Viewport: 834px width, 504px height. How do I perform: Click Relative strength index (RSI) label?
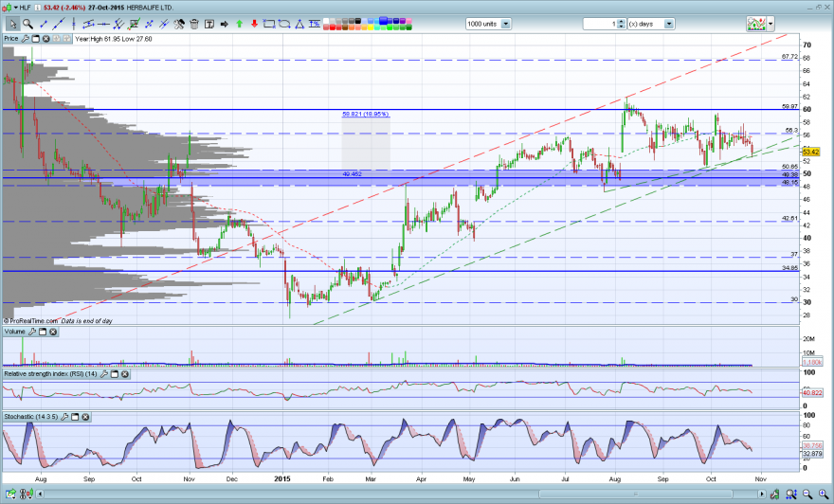coord(50,374)
